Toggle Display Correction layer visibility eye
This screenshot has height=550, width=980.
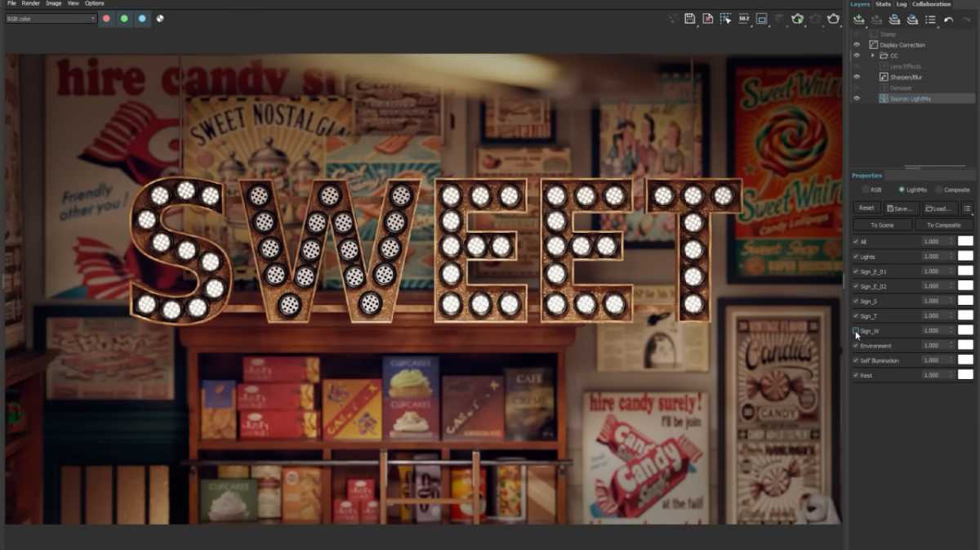857,45
